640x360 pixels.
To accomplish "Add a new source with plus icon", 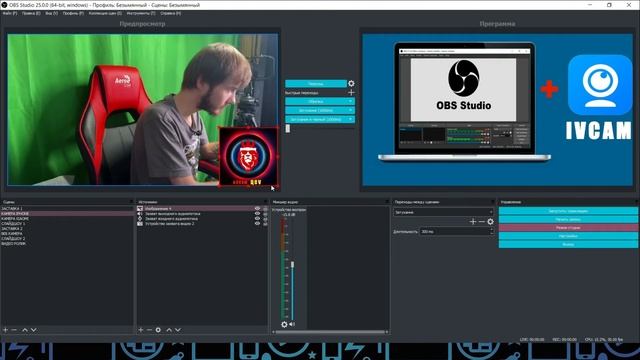I will pyautogui.click(x=141, y=329).
